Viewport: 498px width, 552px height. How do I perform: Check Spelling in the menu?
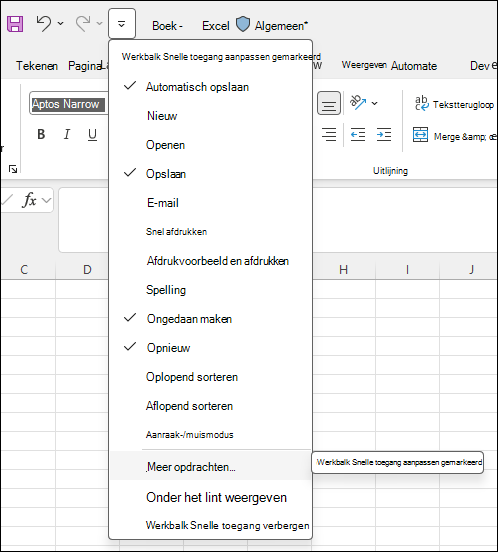[x=210, y=290]
